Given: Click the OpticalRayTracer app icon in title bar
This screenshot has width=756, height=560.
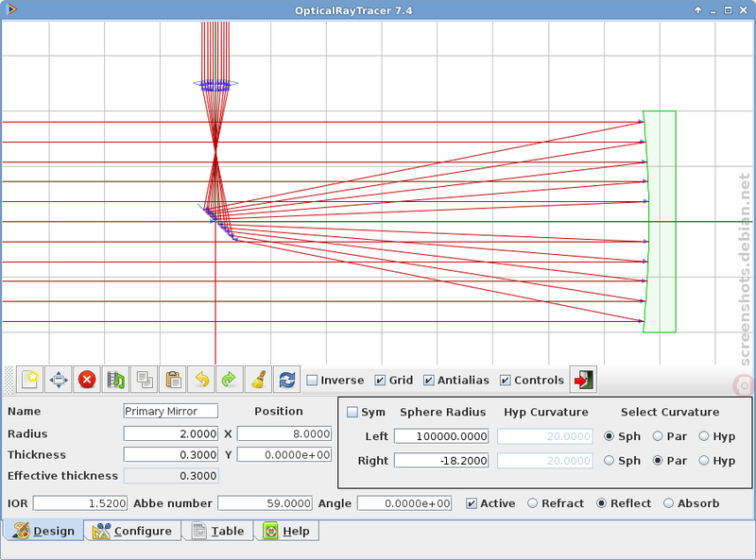Looking at the screenshot, I should pyautogui.click(x=12, y=9).
